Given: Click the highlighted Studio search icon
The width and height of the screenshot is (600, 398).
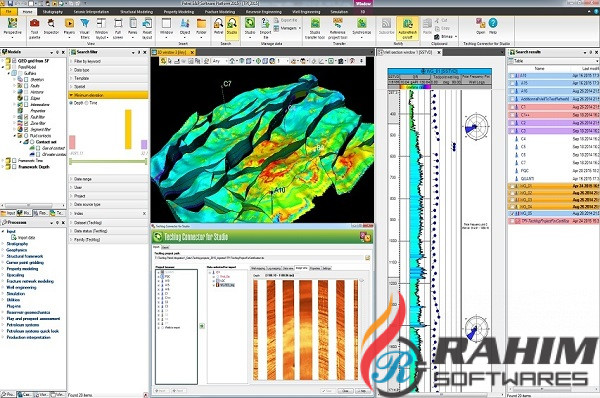Looking at the screenshot, I should click(232, 27).
